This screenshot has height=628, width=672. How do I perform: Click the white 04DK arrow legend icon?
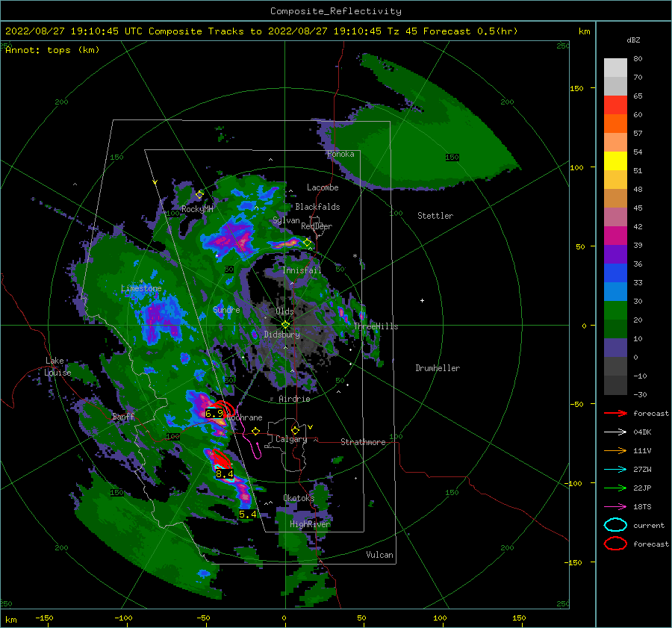[615, 432]
